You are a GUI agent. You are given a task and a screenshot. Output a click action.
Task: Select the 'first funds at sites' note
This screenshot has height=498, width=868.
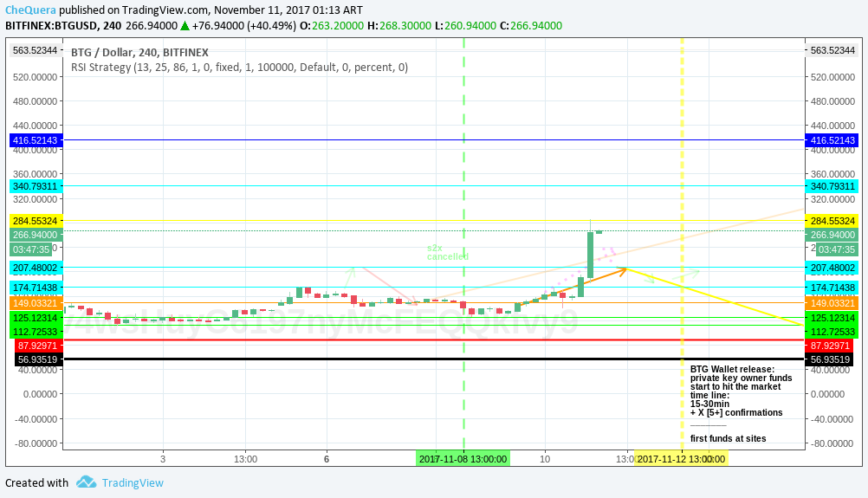(x=728, y=439)
